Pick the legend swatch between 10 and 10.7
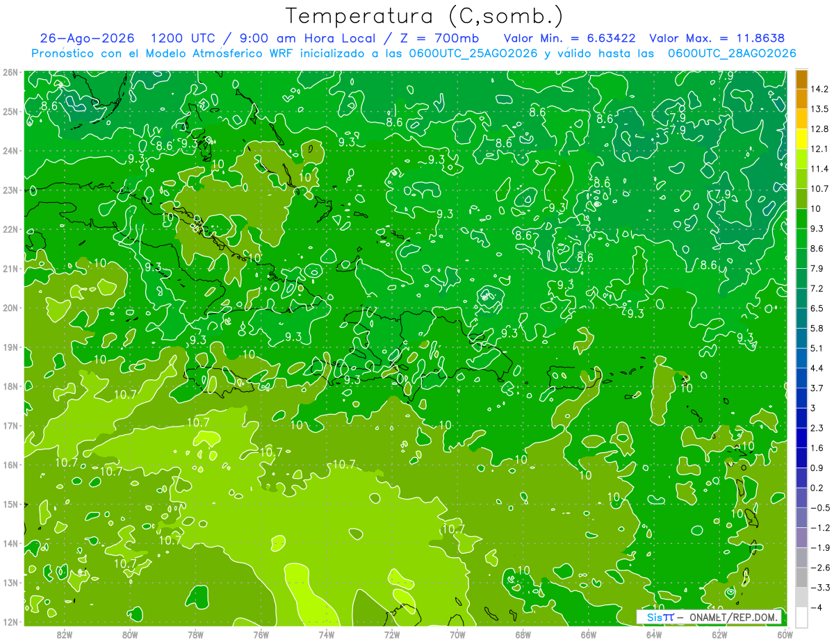834x644 pixels. [x=801, y=199]
